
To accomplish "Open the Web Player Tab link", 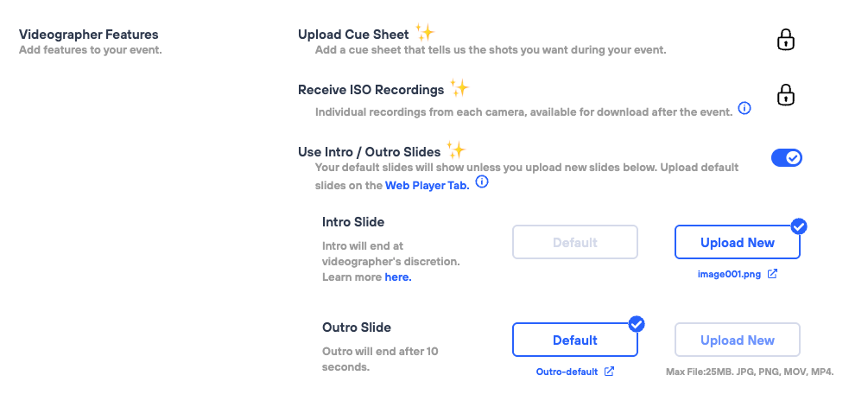I will pyautogui.click(x=427, y=185).
